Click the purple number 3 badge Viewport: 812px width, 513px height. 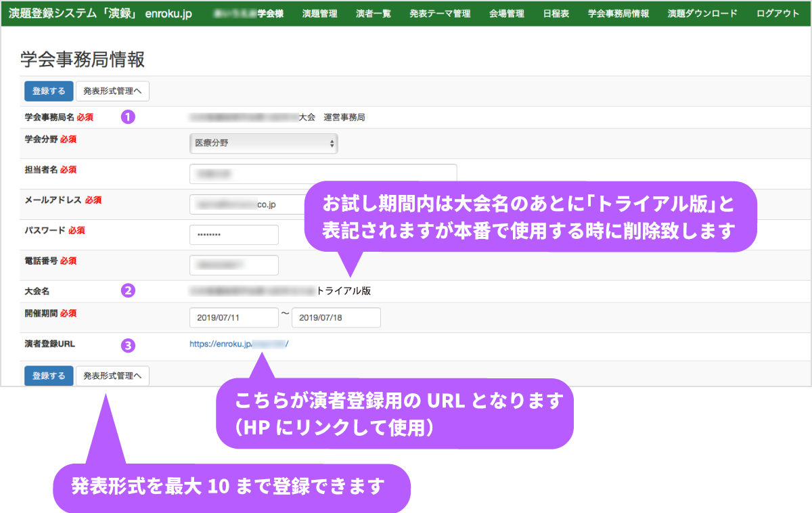click(128, 345)
